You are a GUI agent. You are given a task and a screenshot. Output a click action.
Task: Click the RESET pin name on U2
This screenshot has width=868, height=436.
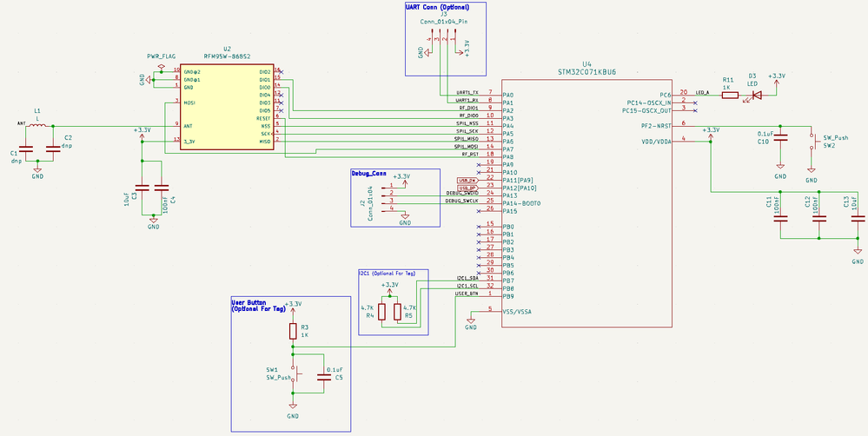pos(264,118)
